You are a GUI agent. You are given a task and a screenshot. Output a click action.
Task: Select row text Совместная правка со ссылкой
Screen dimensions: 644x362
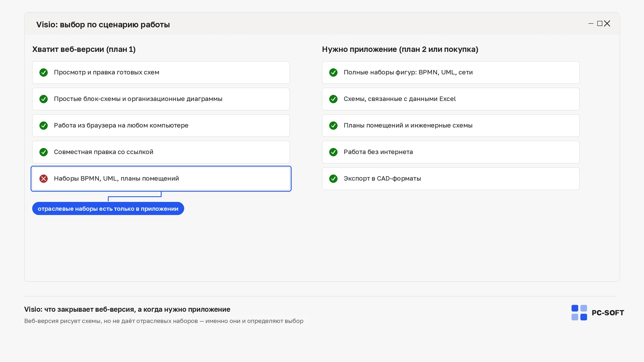click(103, 152)
